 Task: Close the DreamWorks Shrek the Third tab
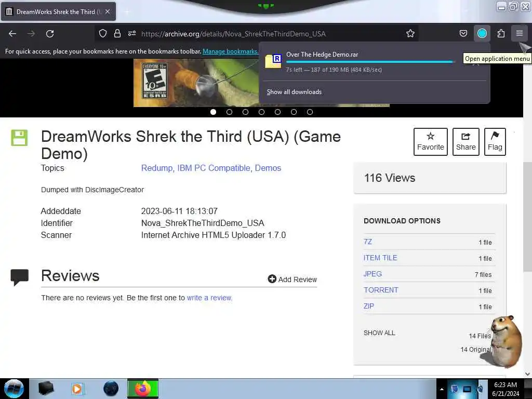pyautogui.click(x=108, y=11)
